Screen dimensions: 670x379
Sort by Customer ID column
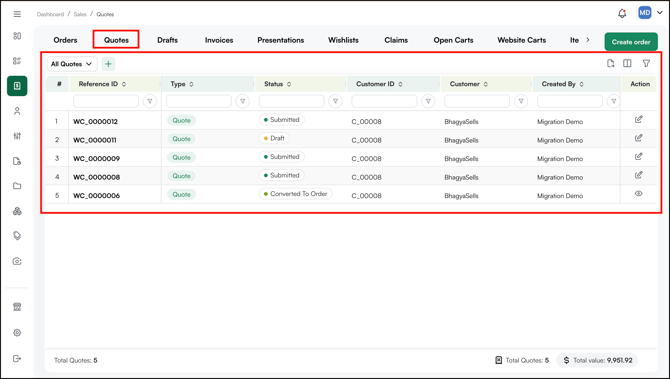tap(400, 84)
